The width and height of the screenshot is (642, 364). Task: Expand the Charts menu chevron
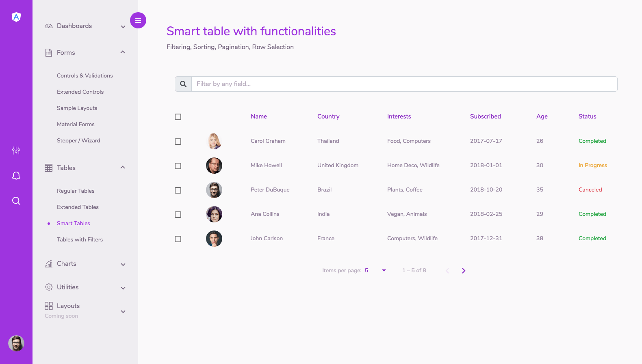[x=123, y=265]
